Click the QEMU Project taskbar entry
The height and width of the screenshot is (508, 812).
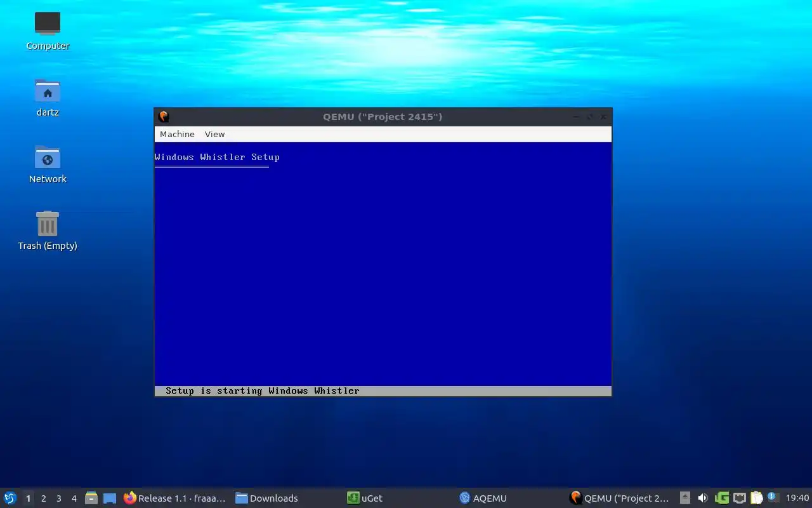(620, 498)
